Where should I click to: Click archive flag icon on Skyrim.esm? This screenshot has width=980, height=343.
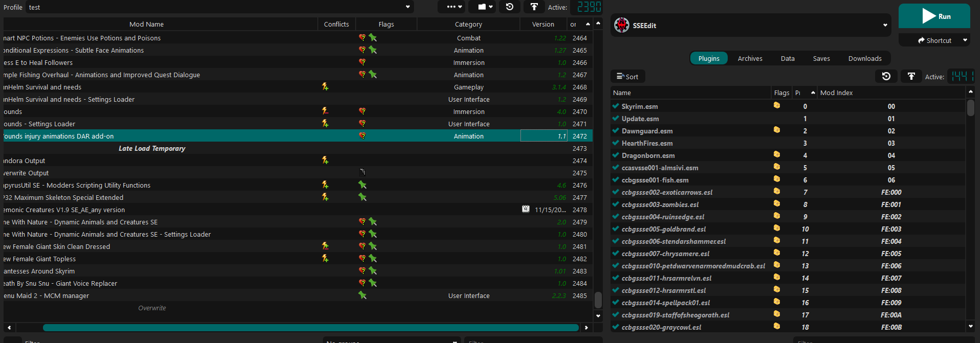777,105
